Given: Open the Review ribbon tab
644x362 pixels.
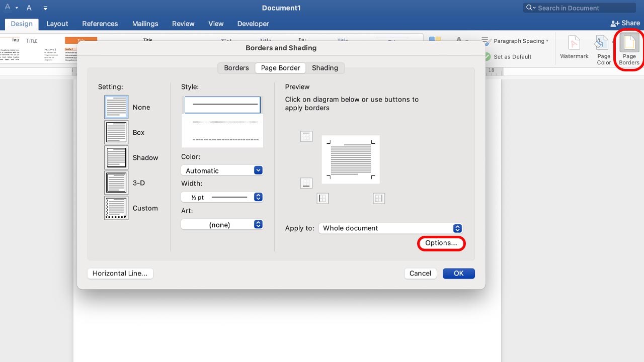Looking at the screenshot, I should 183,24.
